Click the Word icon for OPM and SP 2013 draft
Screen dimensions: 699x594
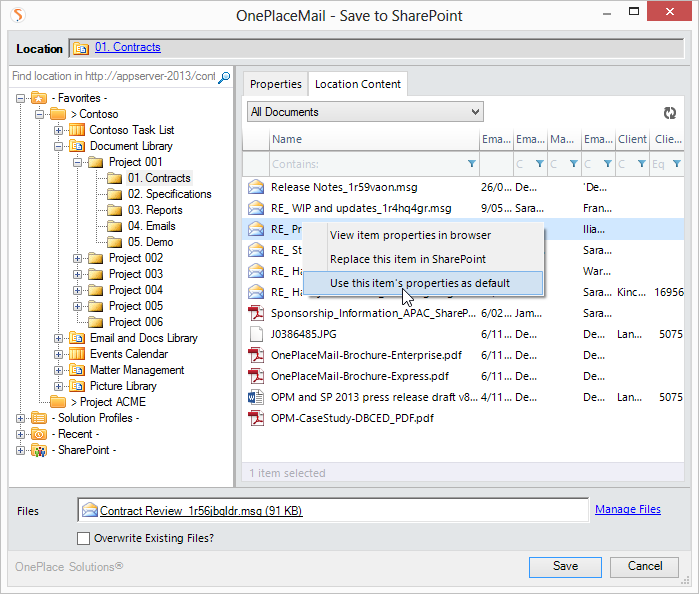coord(256,397)
